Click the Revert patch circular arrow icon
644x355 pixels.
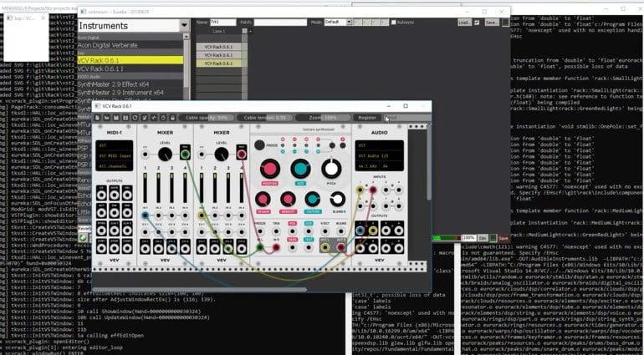point(135,118)
